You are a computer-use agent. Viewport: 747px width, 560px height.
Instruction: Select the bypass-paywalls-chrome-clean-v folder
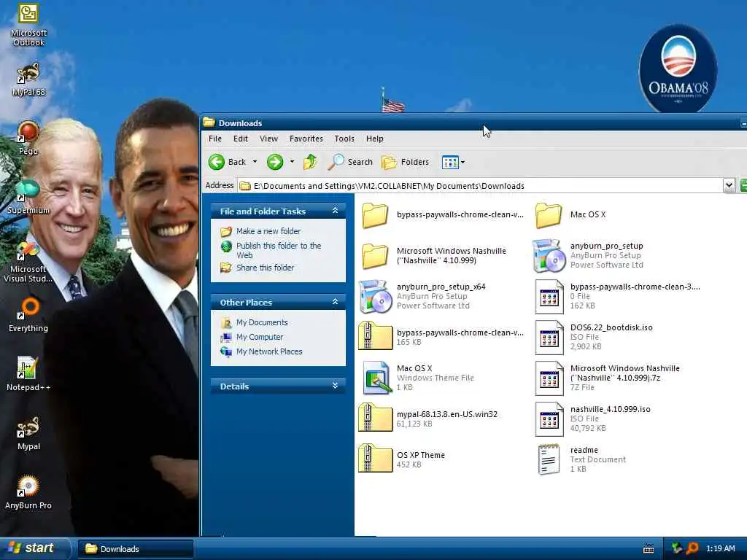(x=442, y=215)
